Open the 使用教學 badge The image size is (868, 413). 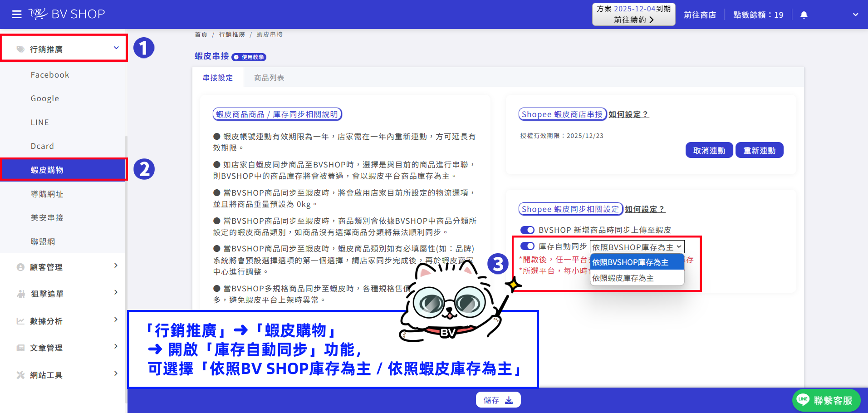[x=249, y=57]
